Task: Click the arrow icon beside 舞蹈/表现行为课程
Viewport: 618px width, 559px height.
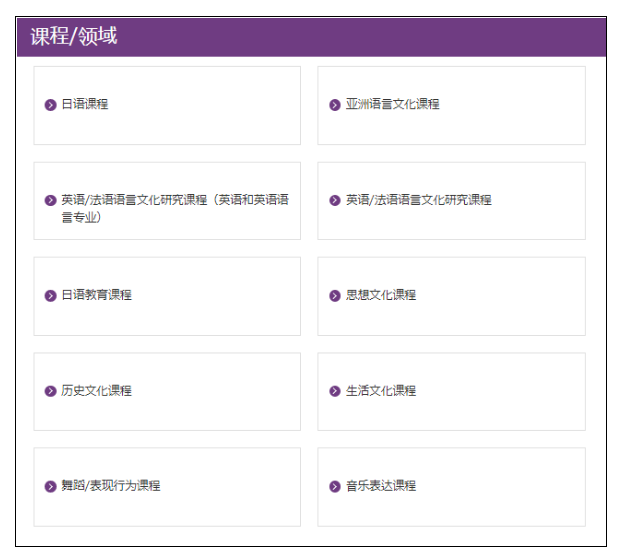Action: 50,486
